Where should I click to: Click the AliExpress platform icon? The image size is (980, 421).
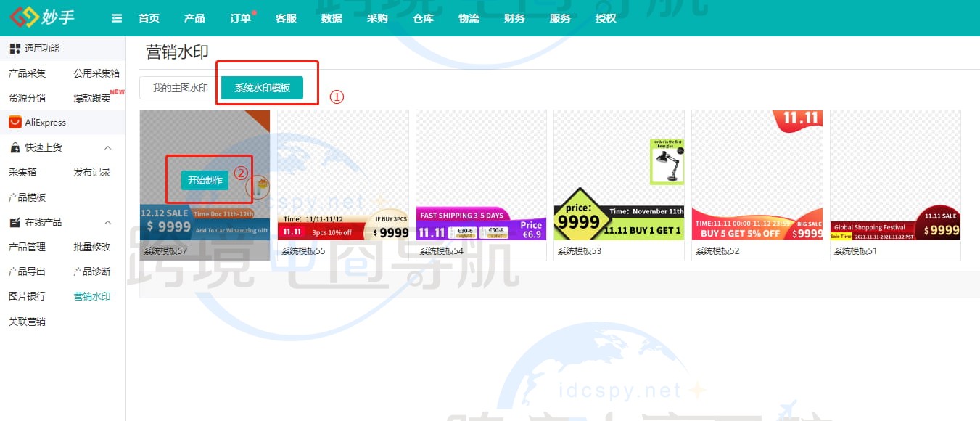[x=15, y=123]
